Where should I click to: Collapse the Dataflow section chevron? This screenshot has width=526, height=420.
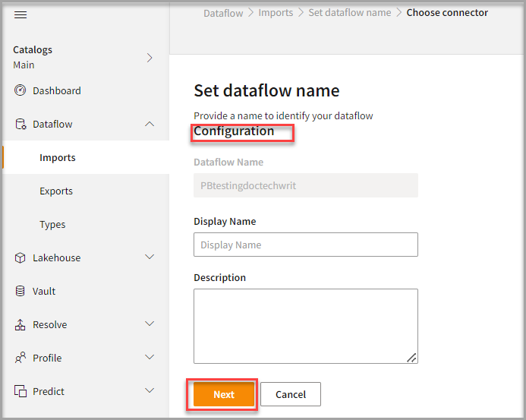pos(150,124)
